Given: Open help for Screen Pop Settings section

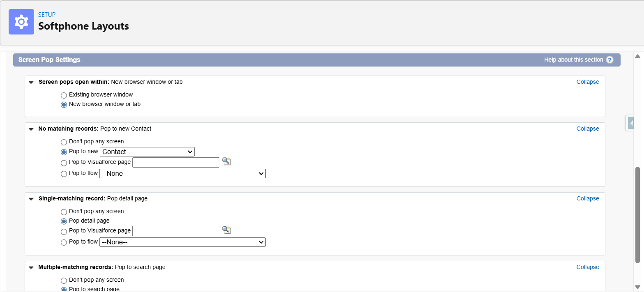Looking at the screenshot, I should click(x=609, y=60).
